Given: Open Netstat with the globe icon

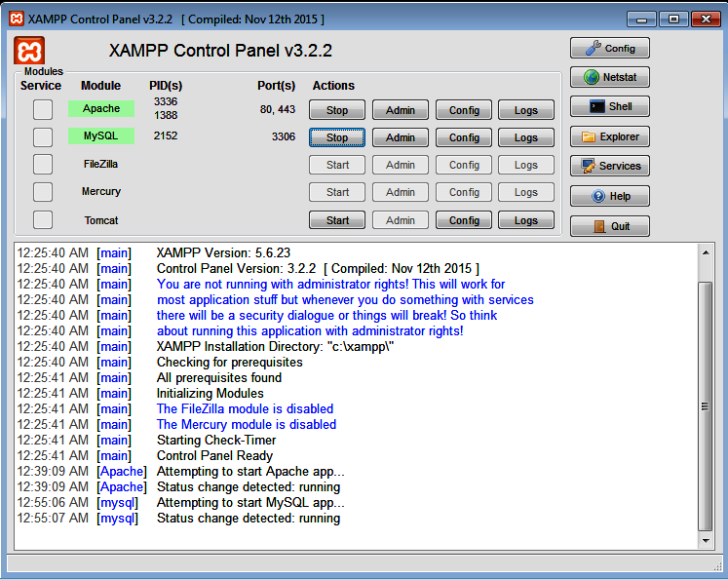Looking at the screenshot, I should [609, 77].
